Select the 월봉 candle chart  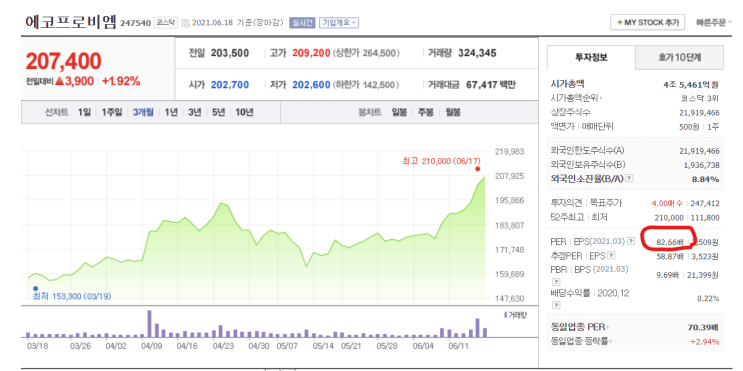tap(453, 112)
